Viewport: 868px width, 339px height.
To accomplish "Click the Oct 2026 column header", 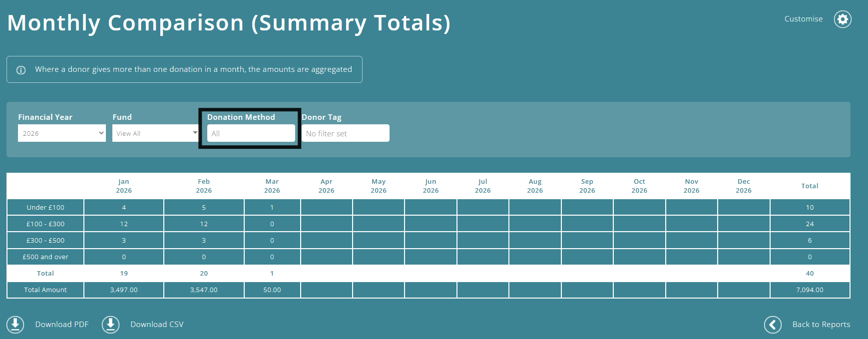I will (639, 186).
